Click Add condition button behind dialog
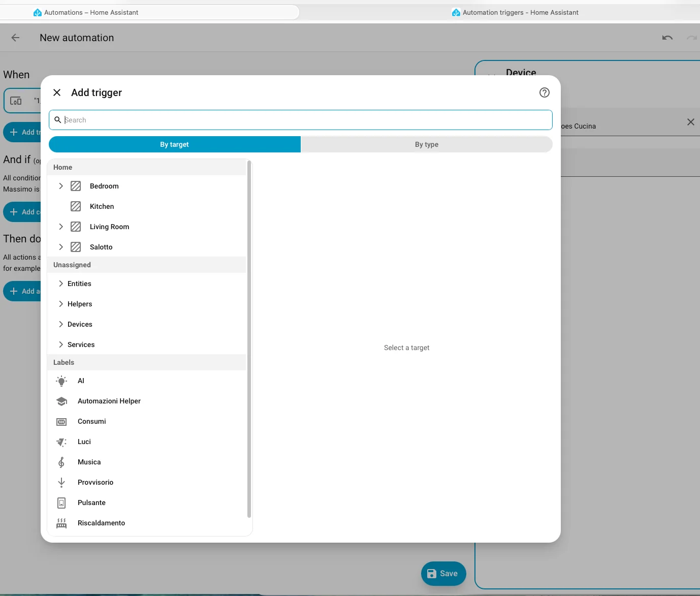 23,212
